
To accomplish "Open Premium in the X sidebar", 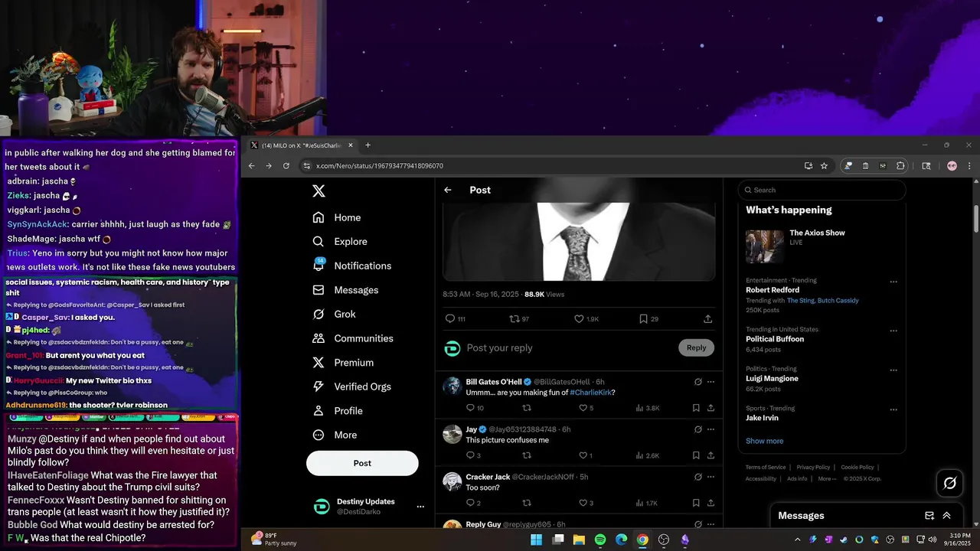I will [x=343, y=363].
